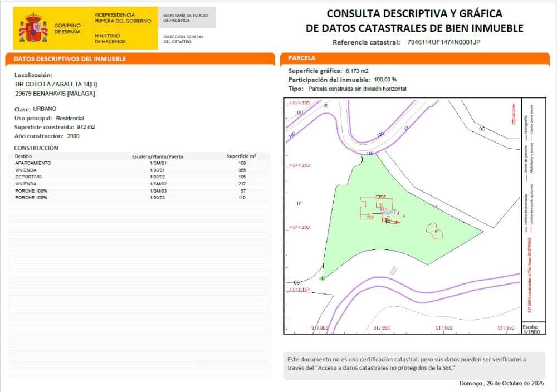Screen dimensions: 557x392
Task: Click the parcel number 9461 label on map
Action: click(x=388, y=212)
